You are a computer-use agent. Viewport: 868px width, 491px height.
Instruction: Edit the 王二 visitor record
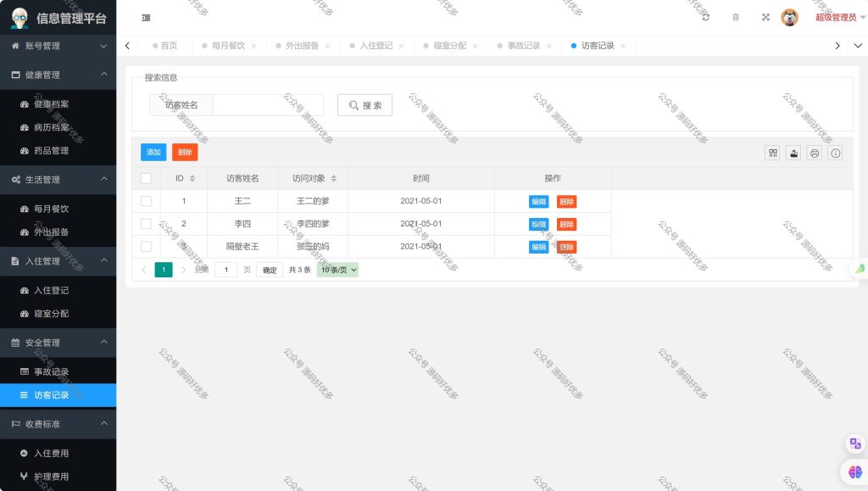(x=538, y=202)
